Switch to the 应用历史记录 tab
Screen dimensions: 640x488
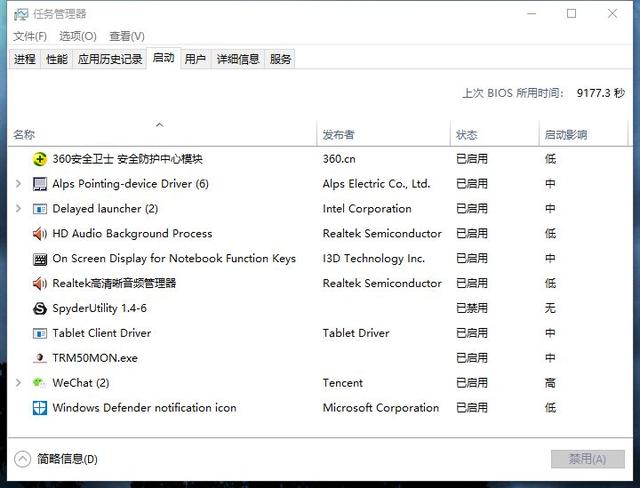pyautogui.click(x=110, y=59)
